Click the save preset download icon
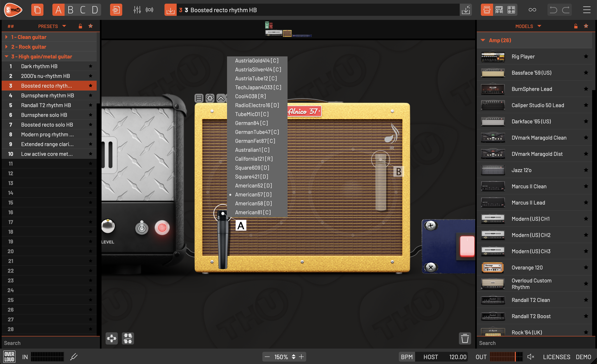This screenshot has height=364, width=597. pos(170,10)
